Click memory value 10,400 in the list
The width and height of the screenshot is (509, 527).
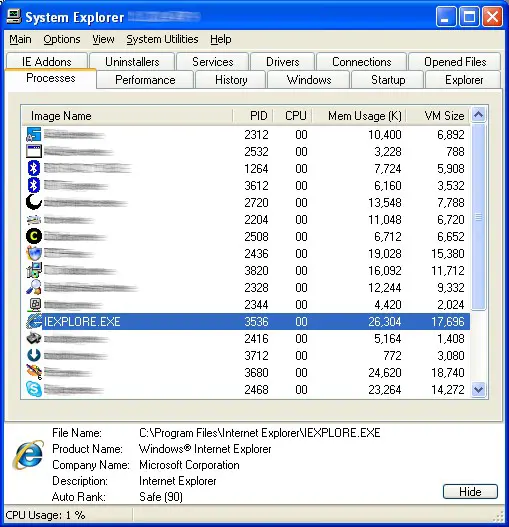pyautogui.click(x=385, y=135)
